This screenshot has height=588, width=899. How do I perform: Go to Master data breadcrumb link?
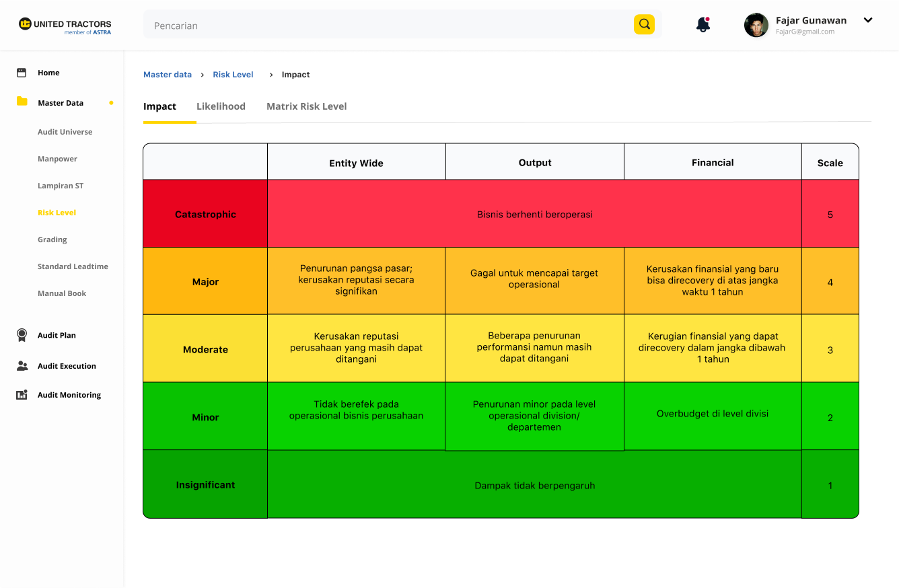click(x=168, y=75)
